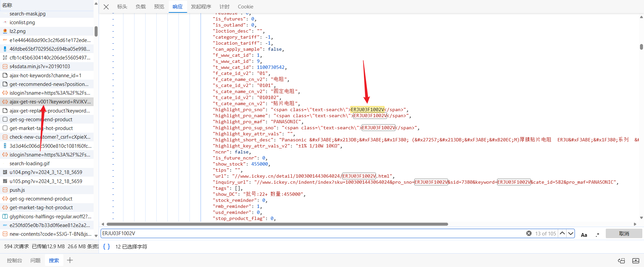Click the response horizontal scrollbar thumb

pos(277,224)
